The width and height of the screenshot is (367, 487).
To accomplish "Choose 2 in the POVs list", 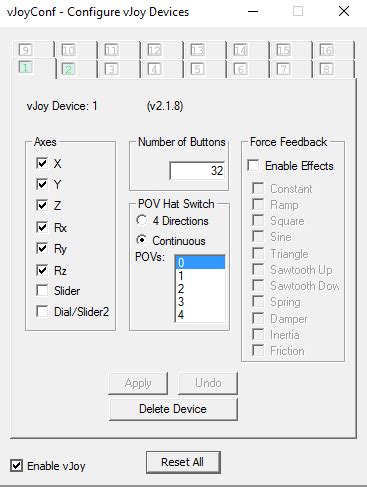I will (200, 289).
